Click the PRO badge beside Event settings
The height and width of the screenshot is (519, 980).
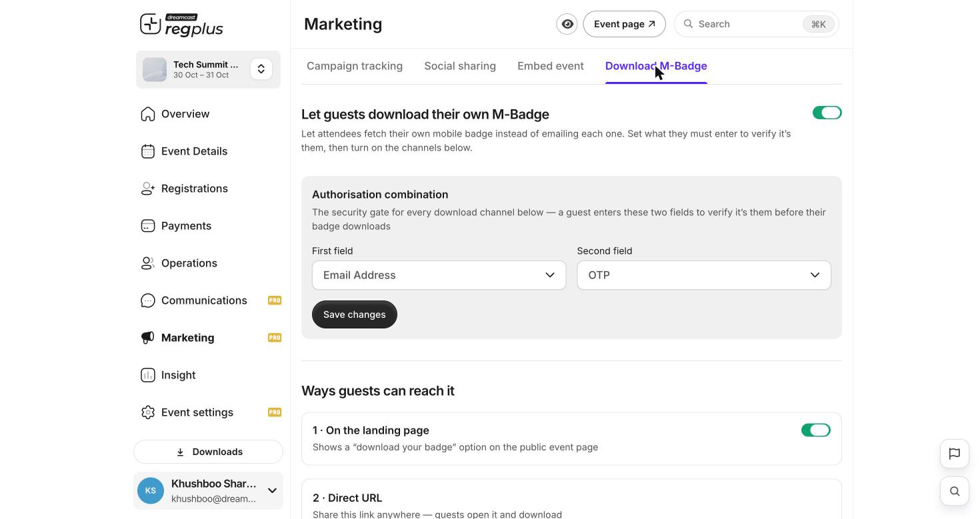[275, 412]
